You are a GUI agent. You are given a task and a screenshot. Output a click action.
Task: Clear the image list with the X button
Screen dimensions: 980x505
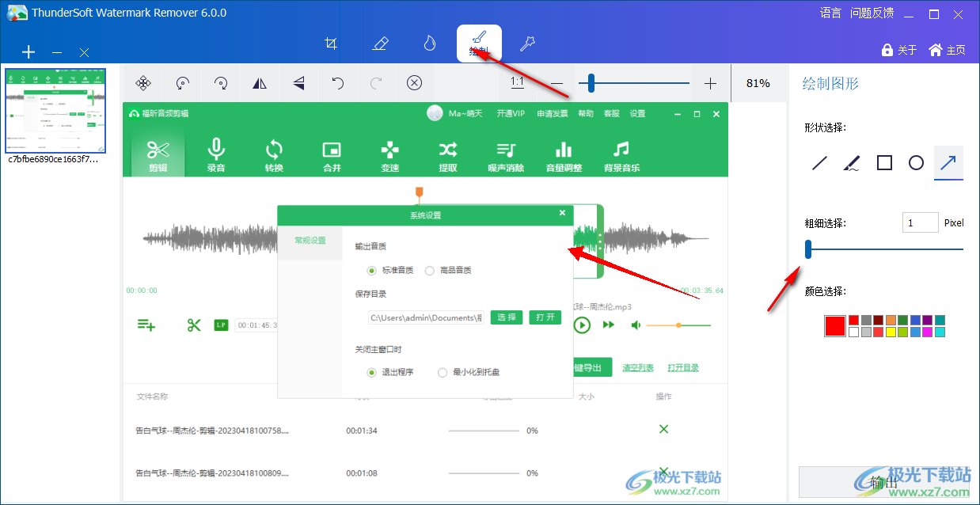85,52
